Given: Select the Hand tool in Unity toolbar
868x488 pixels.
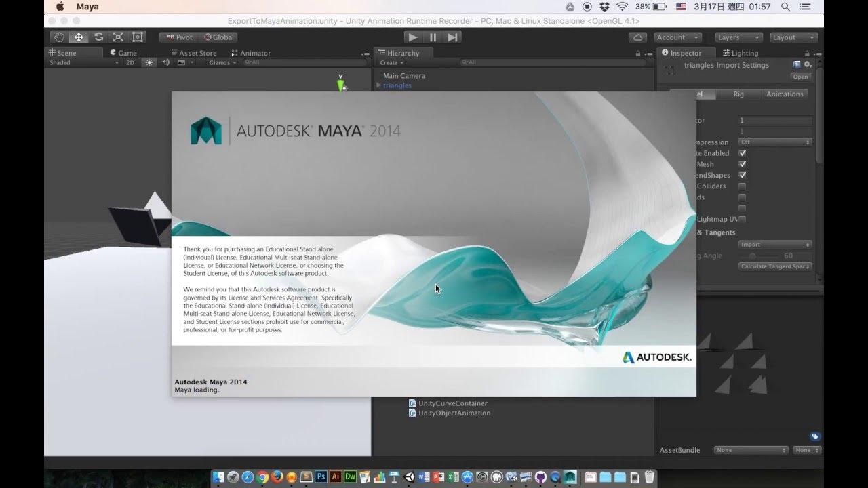Looking at the screenshot, I should click(x=60, y=37).
